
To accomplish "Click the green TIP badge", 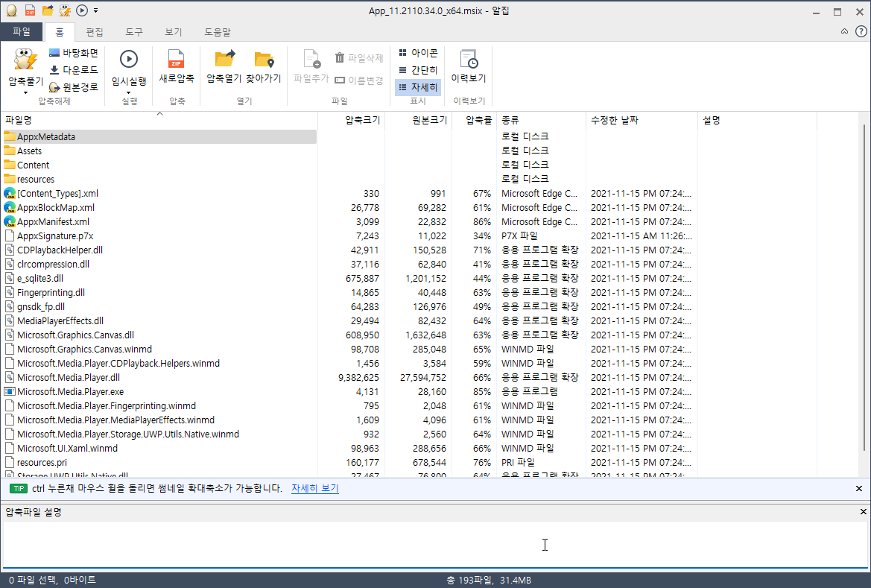I will click(19, 489).
